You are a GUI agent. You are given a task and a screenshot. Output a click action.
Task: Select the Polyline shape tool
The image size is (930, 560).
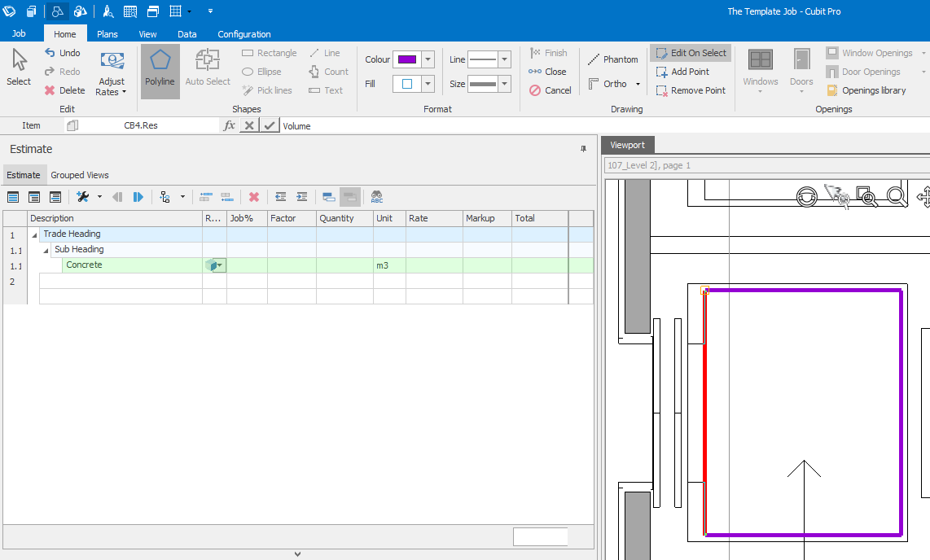[160, 69]
